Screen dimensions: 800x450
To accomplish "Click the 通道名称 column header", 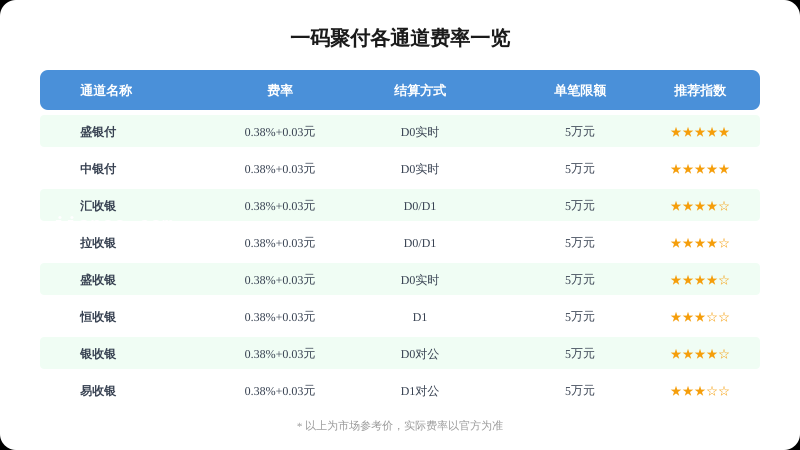I will tap(106, 90).
